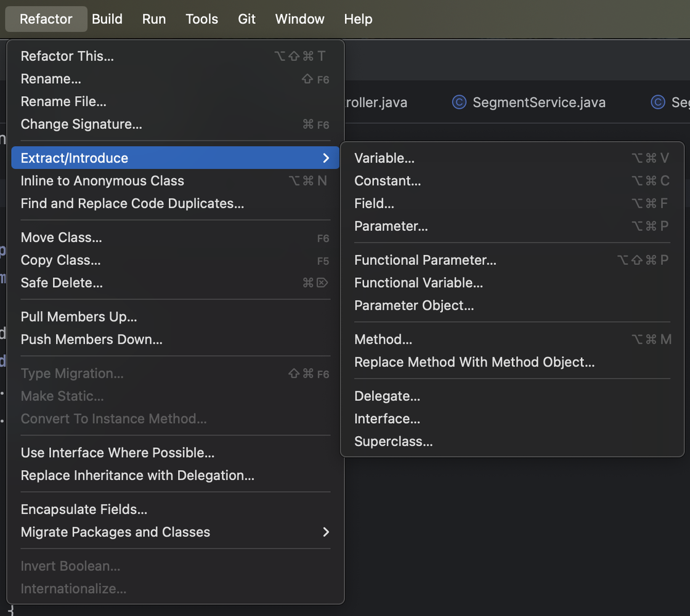Select Method... extract option

pos(512,339)
